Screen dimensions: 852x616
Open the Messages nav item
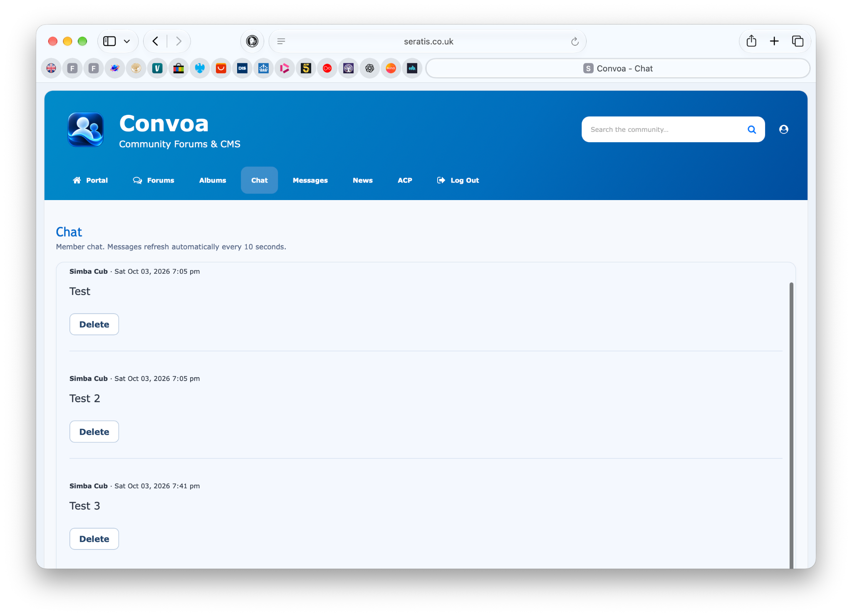click(310, 180)
